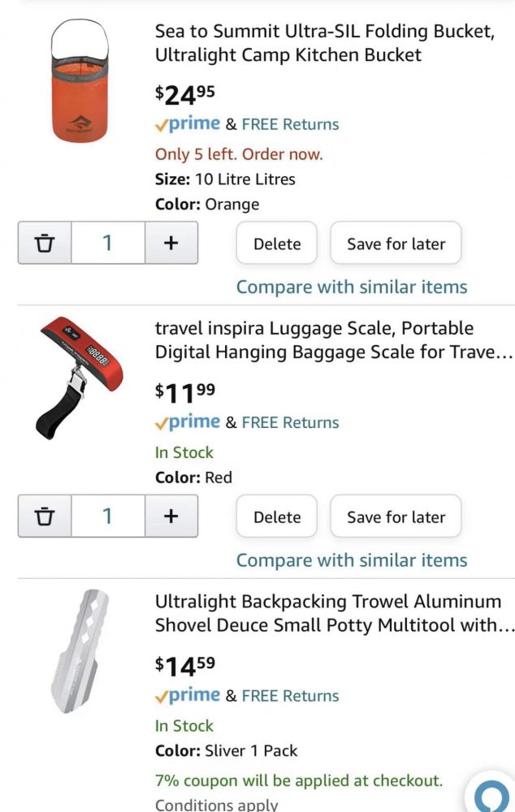515x812 pixels.
Task: Open Alexa assistant circle icon
Action: pos(491,797)
